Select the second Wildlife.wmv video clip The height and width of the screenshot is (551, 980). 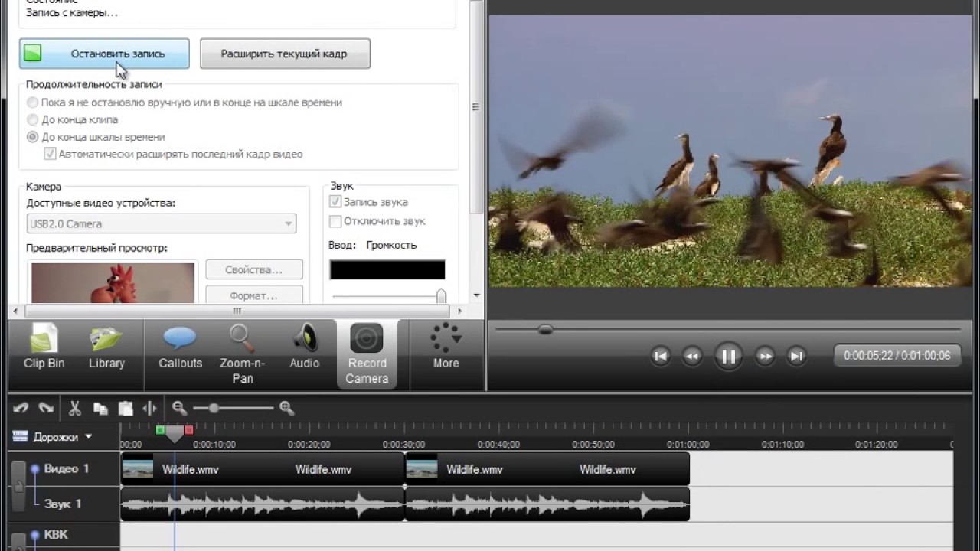coord(547,469)
